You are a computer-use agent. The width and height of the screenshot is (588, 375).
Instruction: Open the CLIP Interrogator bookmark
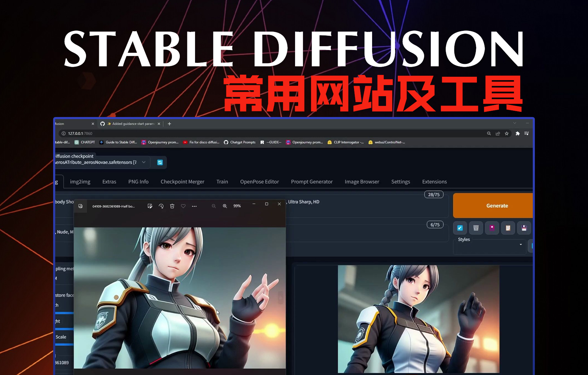click(346, 142)
